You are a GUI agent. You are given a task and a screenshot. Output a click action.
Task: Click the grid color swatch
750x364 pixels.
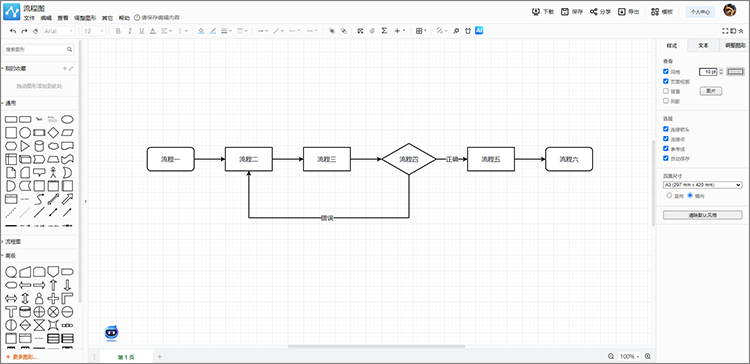click(x=736, y=72)
